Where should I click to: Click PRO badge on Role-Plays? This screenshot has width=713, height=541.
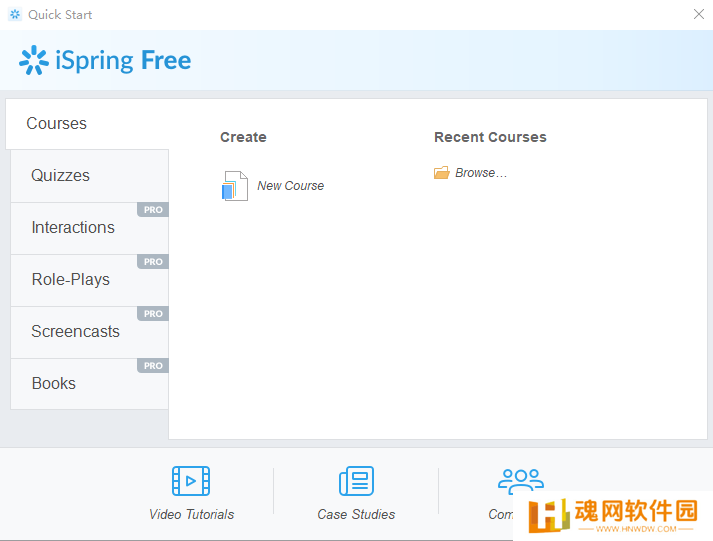[153, 261]
